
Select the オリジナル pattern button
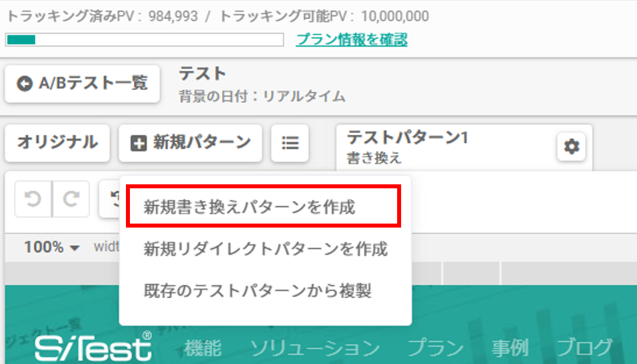57,143
